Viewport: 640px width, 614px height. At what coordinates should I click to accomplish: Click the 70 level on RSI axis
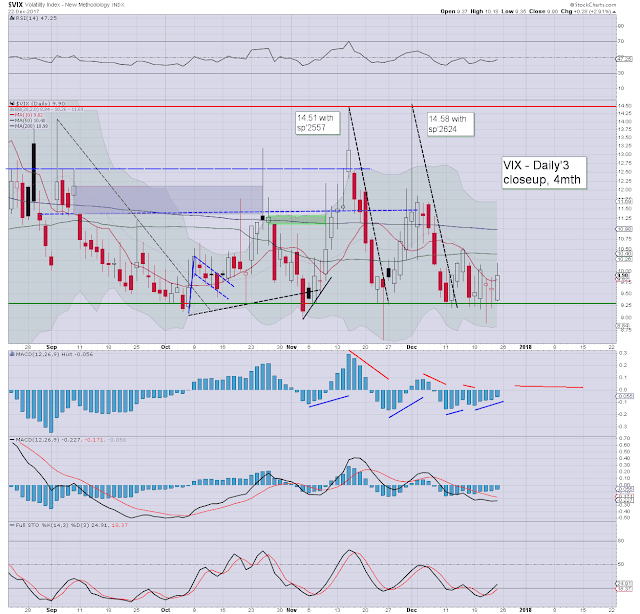(621, 41)
